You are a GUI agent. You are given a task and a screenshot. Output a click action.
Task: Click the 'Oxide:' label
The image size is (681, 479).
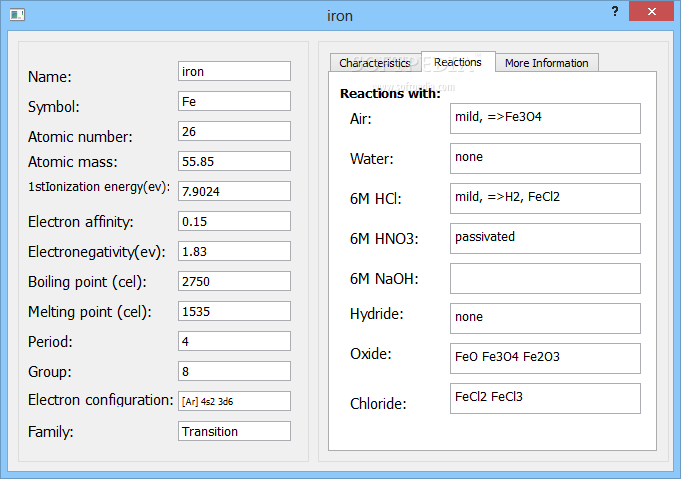[370, 354]
